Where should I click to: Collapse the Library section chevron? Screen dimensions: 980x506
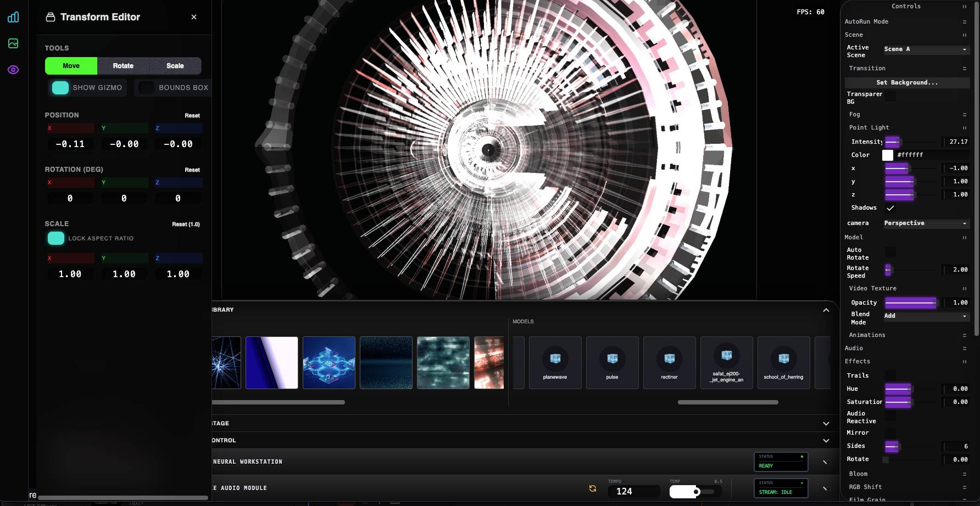pyautogui.click(x=826, y=310)
